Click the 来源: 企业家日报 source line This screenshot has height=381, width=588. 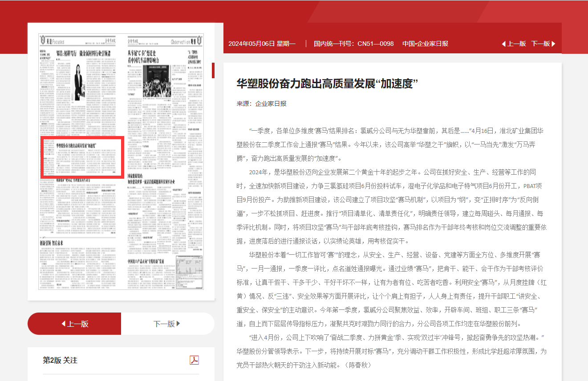coord(261,104)
